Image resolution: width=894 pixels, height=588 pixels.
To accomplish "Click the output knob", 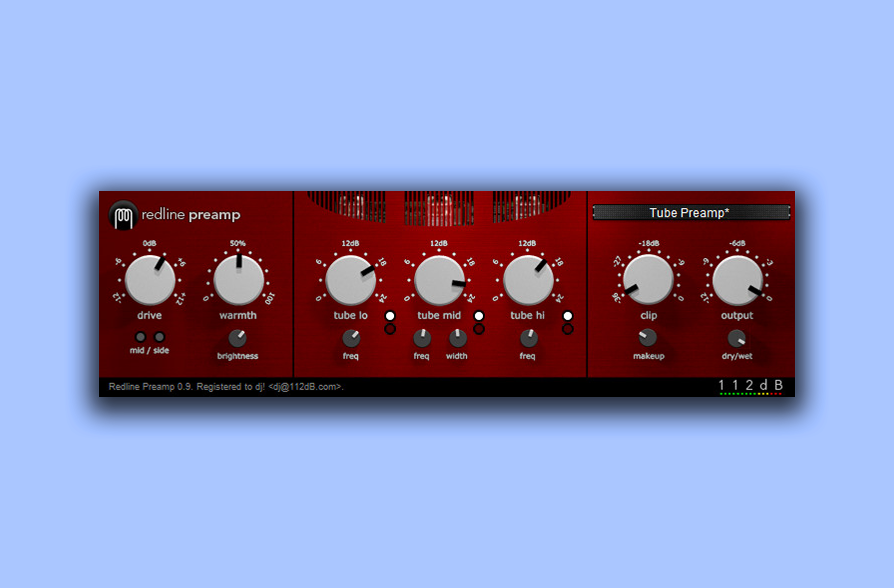I will pyautogui.click(x=737, y=280).
